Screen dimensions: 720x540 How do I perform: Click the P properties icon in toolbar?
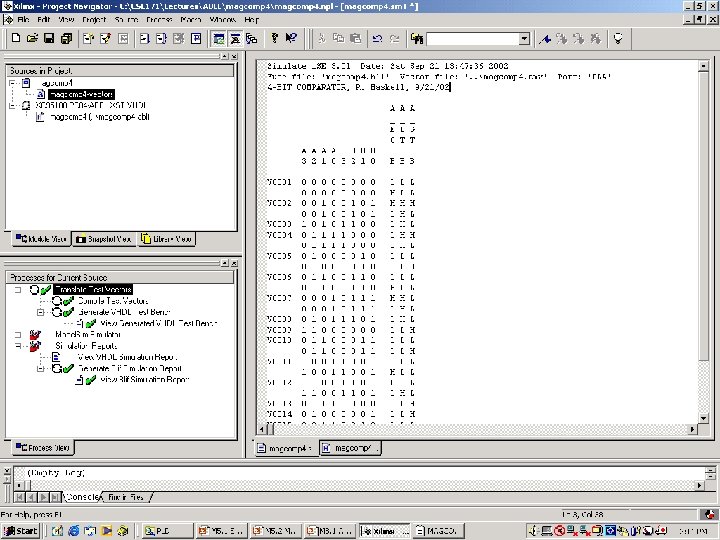[x=196, y=39]
